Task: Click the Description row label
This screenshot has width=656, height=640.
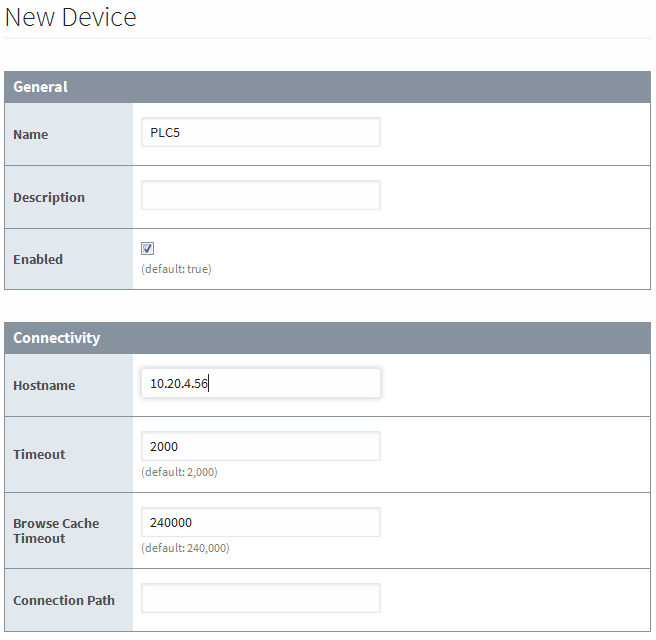Action: tap(49, 198)
